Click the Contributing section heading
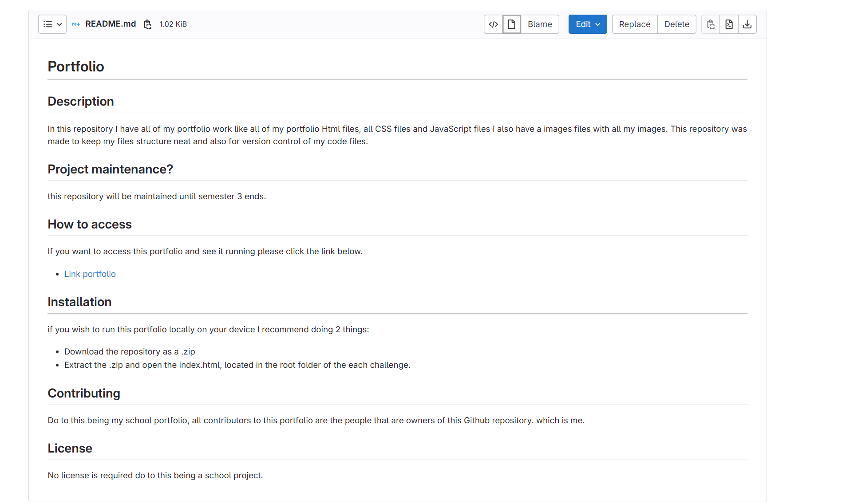The width and height of the screenshot is (842, 504). click(84, 394)
